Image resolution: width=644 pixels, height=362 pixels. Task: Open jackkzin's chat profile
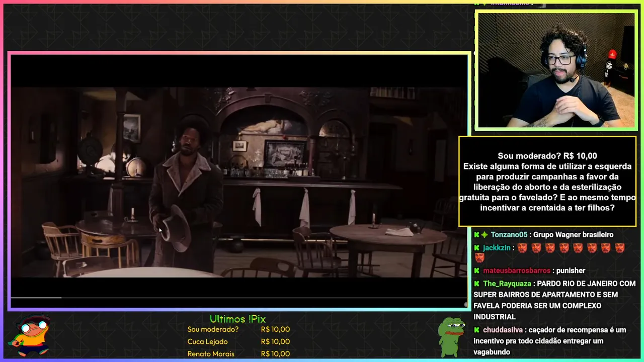pos(497,248)
